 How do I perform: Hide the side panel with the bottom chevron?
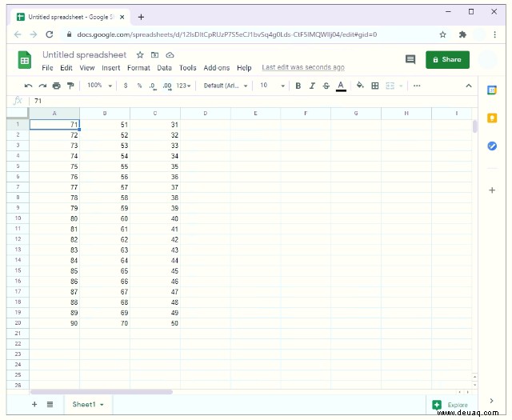click(x=491, y=401)
